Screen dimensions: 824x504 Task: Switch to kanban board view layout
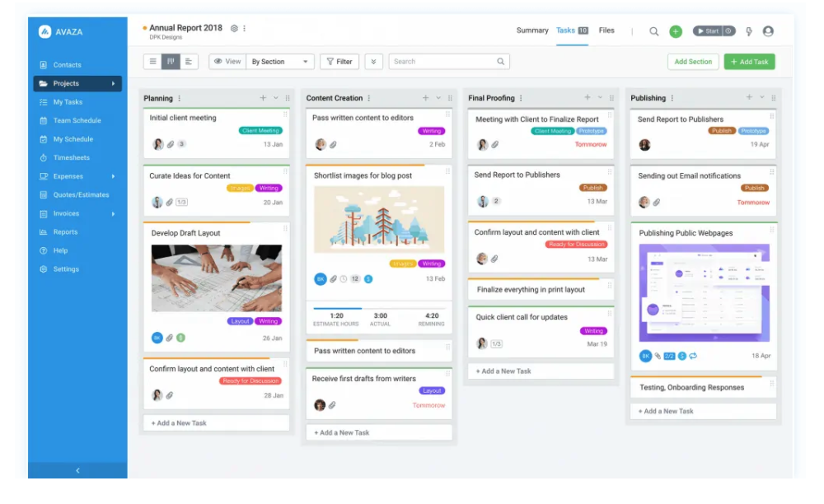coord(171,62)
